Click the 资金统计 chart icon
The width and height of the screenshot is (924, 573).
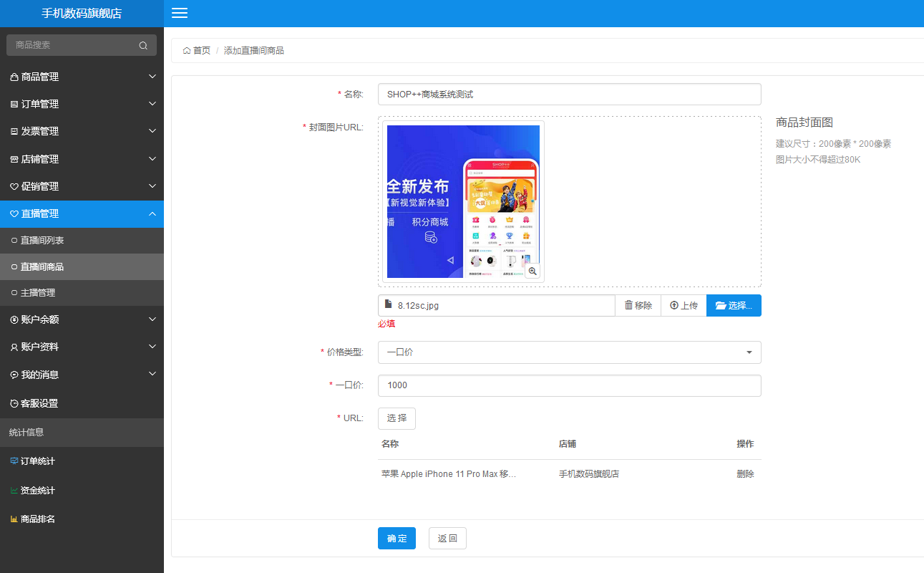tap(15, 490)
